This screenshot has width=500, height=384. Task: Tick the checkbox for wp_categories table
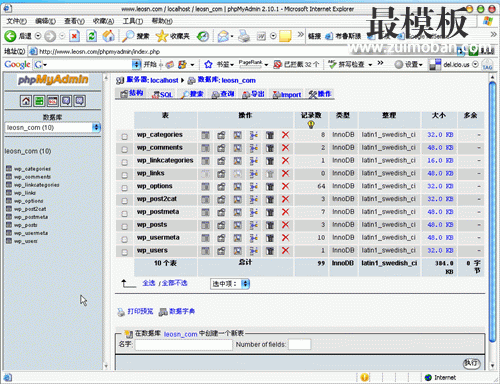124,136
